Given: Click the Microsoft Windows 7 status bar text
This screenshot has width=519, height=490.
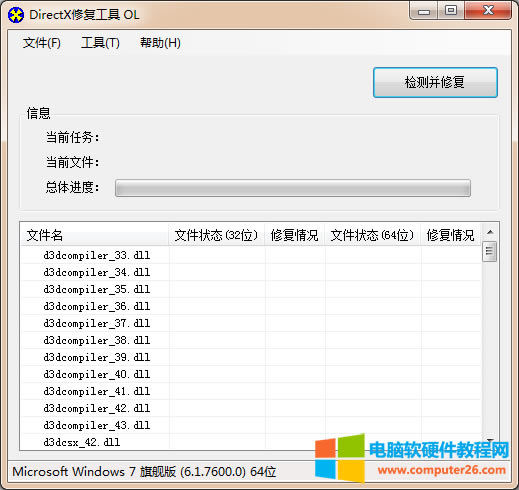Looking at the screenshot, I should coord(144,472).
